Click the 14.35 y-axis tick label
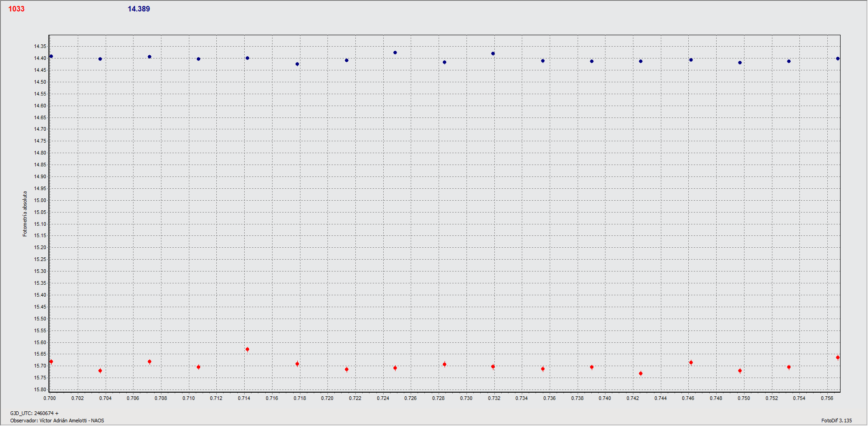 coord(40,46)
